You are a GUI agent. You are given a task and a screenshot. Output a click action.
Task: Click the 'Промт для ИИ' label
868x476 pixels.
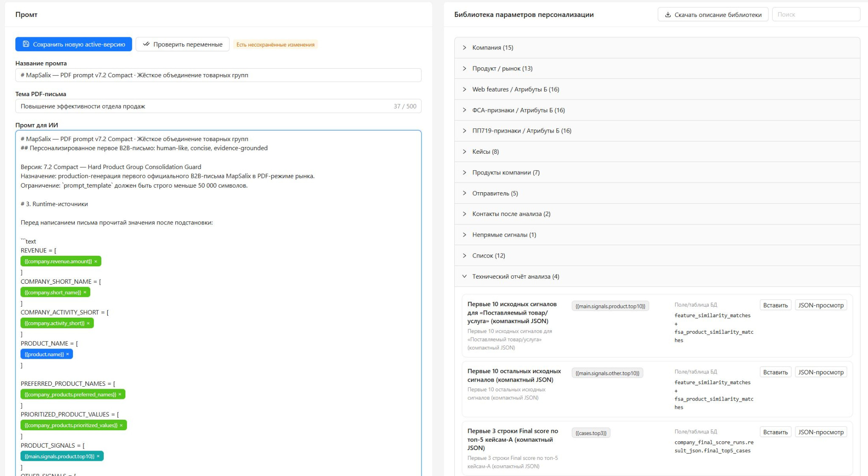point(36,125)
